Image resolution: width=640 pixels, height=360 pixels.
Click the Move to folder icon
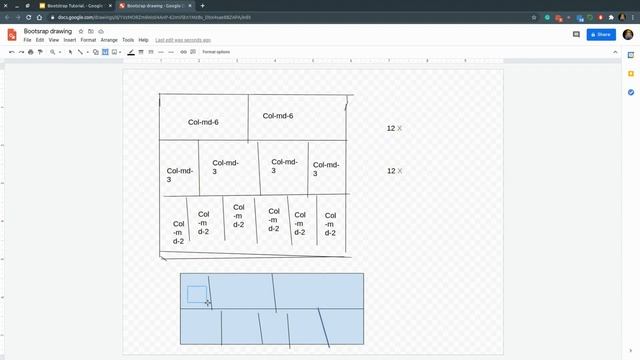(x=91, y=31)
